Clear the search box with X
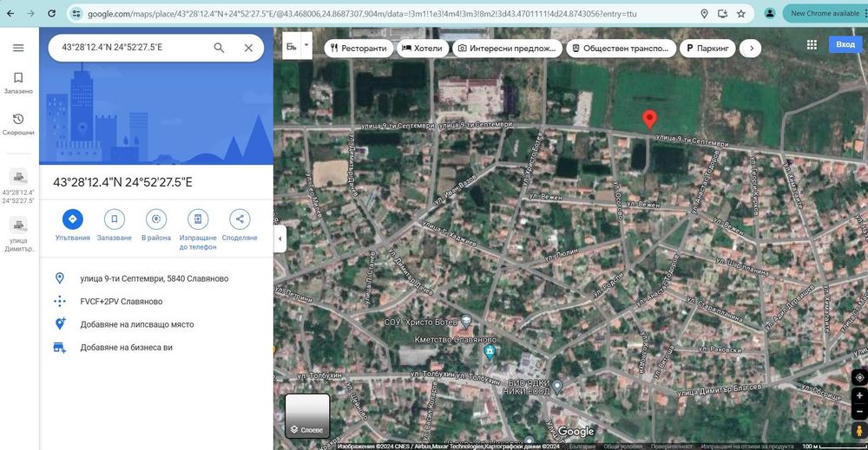This screenshot has width=868, height=450. 248,48
